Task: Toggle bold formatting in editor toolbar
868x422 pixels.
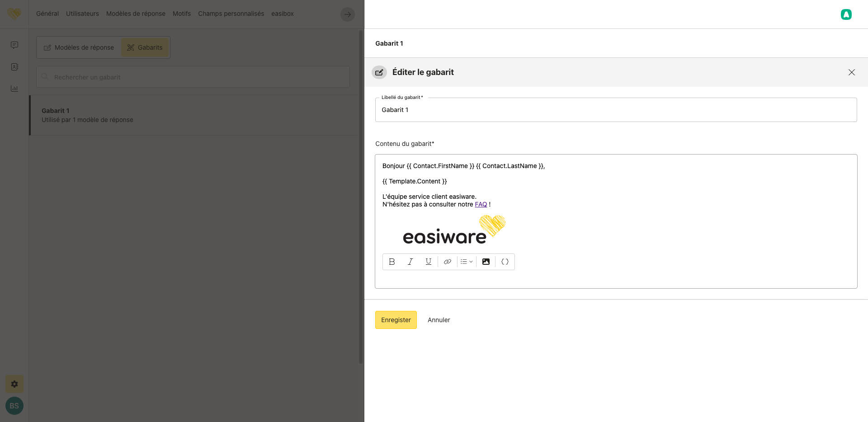Action: [392, 262]
